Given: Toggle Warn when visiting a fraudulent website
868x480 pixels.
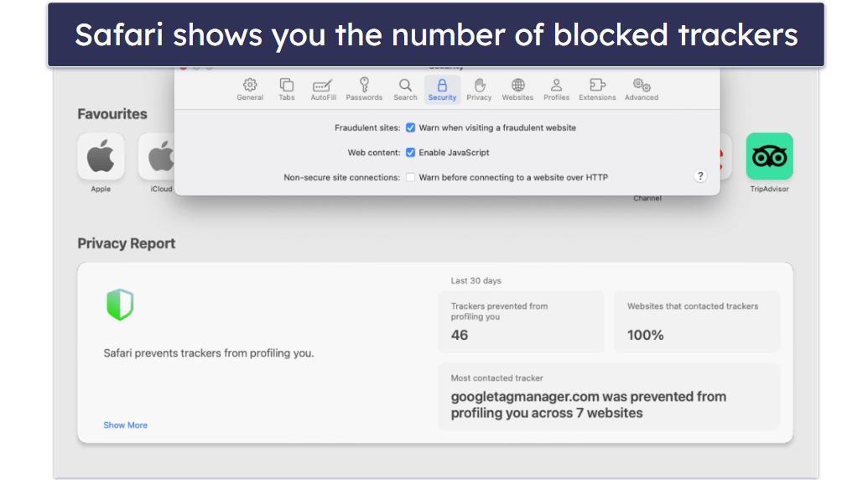Looking at the screenshot, I should tap(410, 128).
